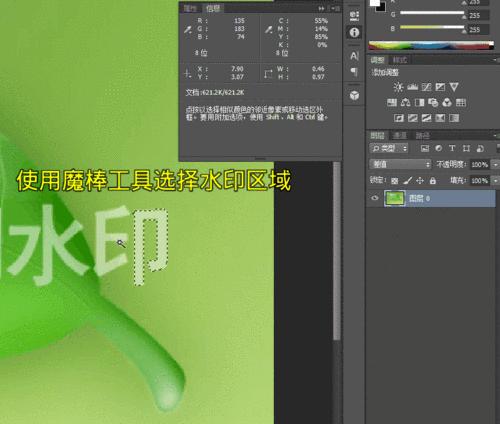Add a Channel Mixer adjustment
The width and height of the screenshot is (500, 424).
point(447,102)
